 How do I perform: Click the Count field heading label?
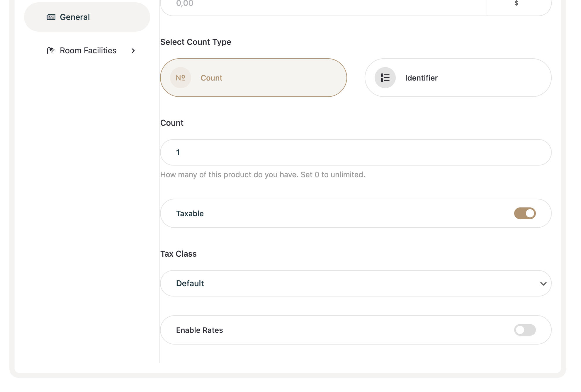coord(172,123)
